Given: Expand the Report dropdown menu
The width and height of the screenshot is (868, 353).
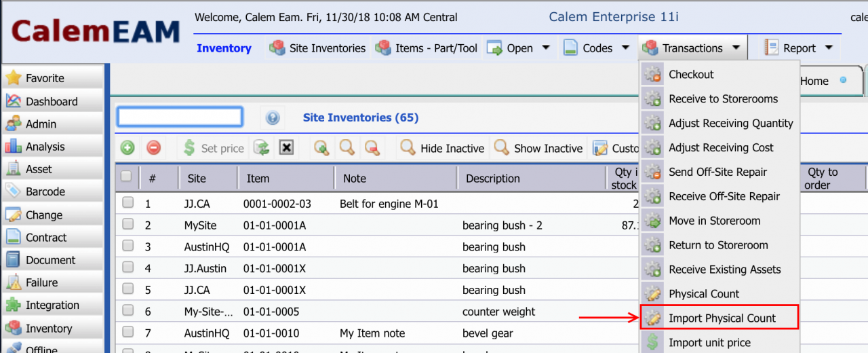Looking at the screenshot, I should [x=799, y=48].
